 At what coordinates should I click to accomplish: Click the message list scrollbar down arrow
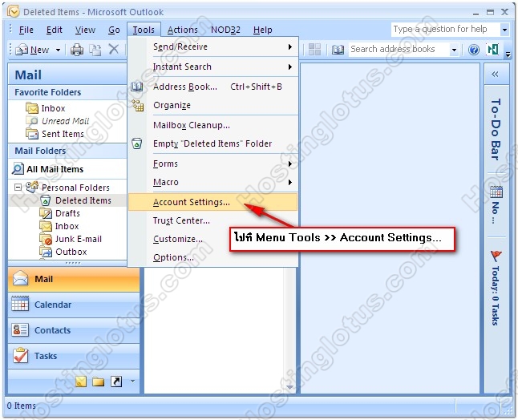(289, 387)
